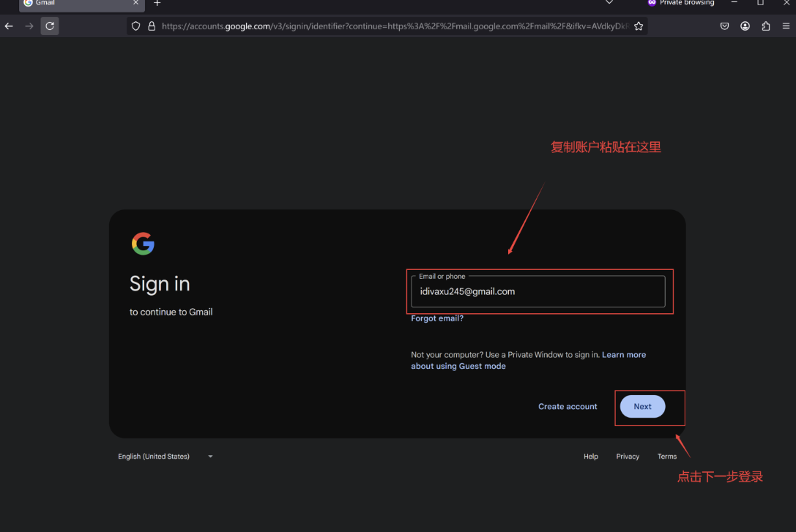Open the Firefox hamburger application menu

pyautogui.click(x=786, y=26)
